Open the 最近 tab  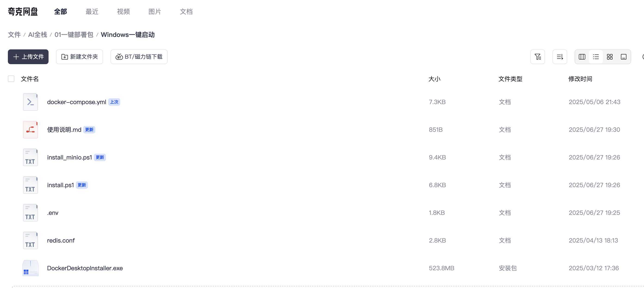(92, 12)
